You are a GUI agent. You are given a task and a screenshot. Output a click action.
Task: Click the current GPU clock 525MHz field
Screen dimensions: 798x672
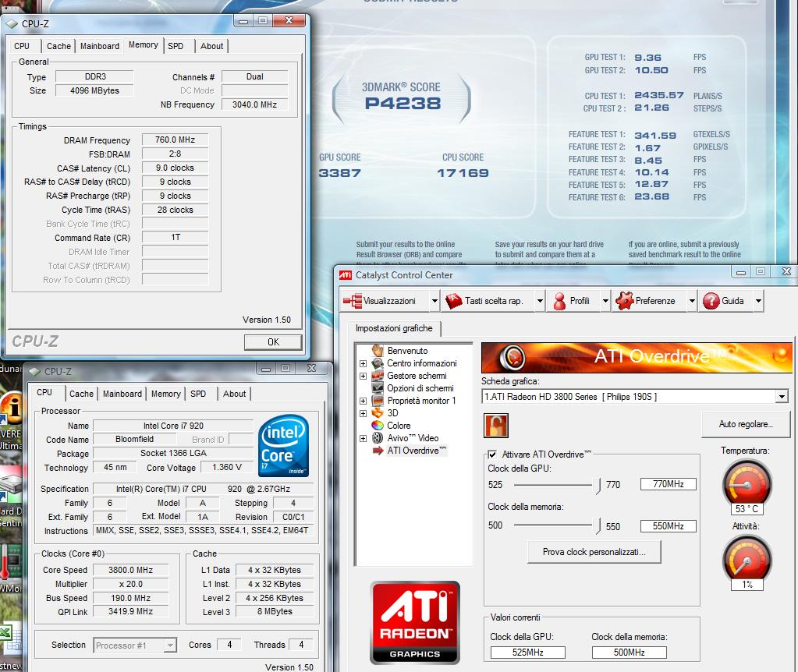click(528, 653)
